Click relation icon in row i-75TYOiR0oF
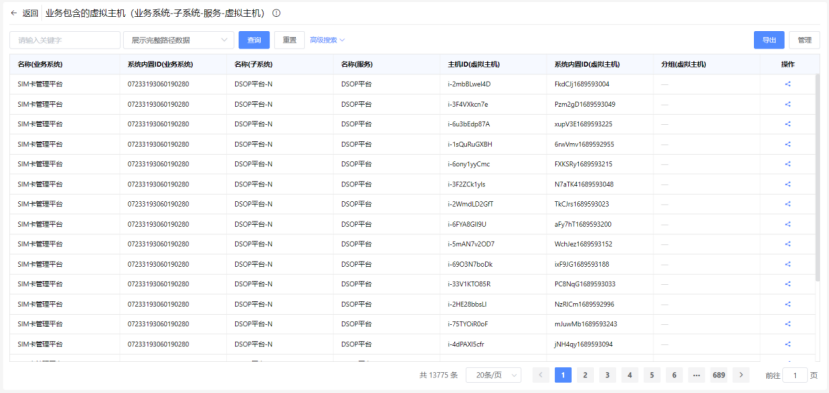This screenshot has height=393, width=829. point(788,324)
